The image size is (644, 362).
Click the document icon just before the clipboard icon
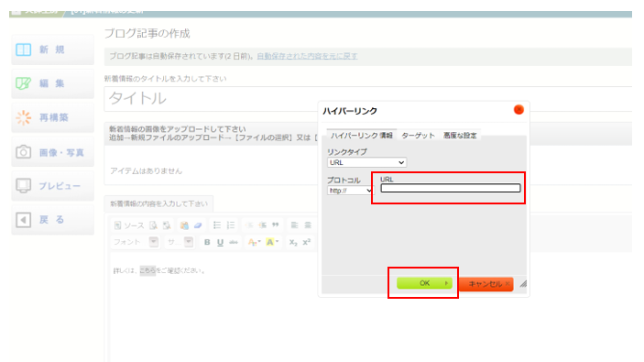(x=167, y=225)
